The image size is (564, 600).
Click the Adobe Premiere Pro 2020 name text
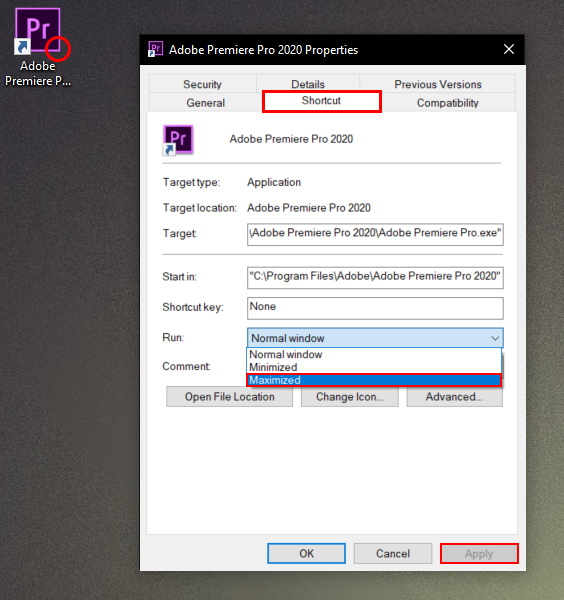point(291,139)
